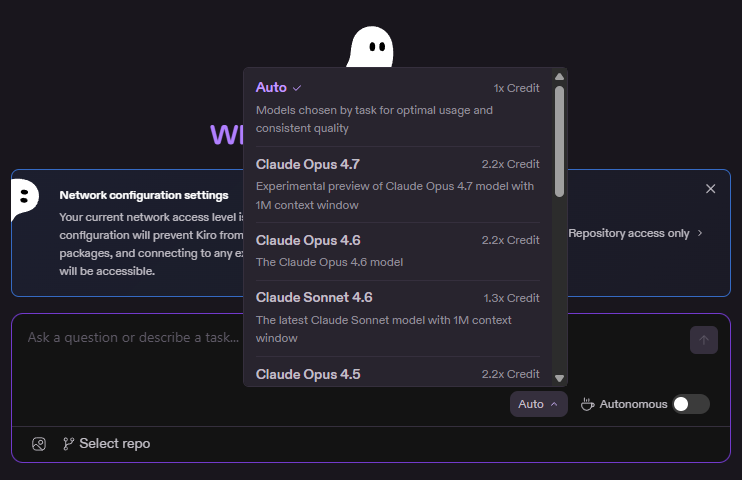Click 'The Claude Opus 4.6 model' description
The width and height of the screenshot is (742, 480).
pos(329,262)
